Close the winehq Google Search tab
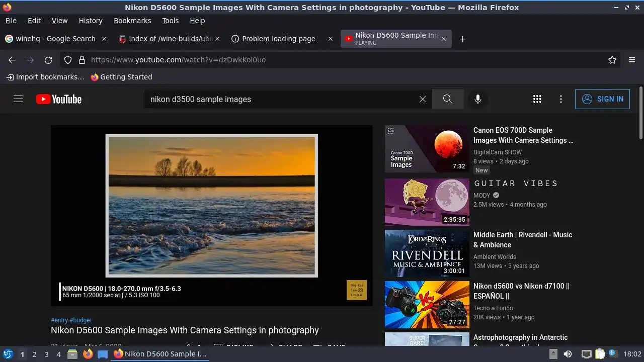The width and height of the screenshot is (644, 362). (104, 39)
